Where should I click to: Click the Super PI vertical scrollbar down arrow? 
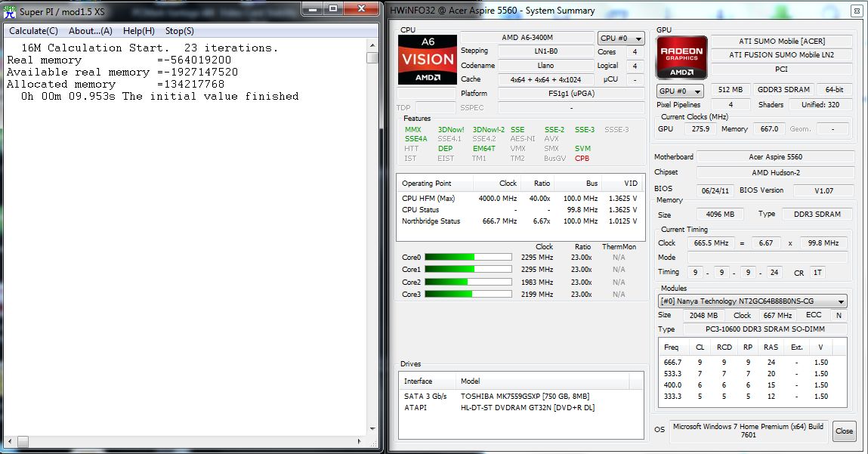(372, 429)
